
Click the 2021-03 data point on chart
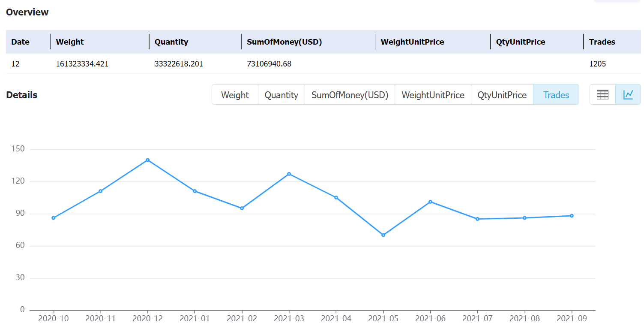289,174
